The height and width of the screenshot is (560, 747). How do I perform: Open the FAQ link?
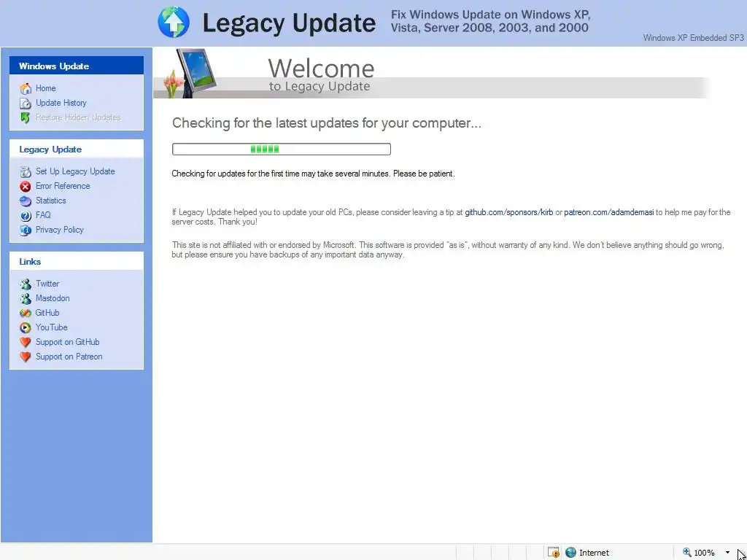pos(43,215)
